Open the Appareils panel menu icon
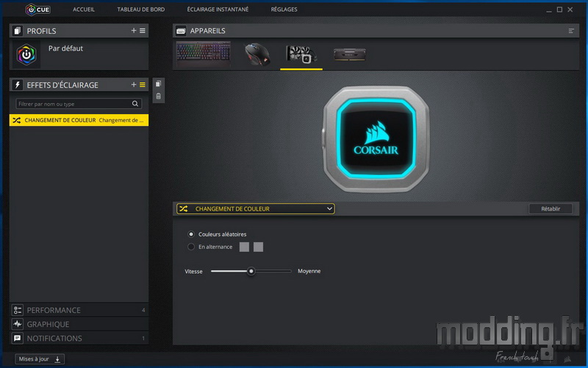Viewport: 588px width, 368px height. coord(571,31)
